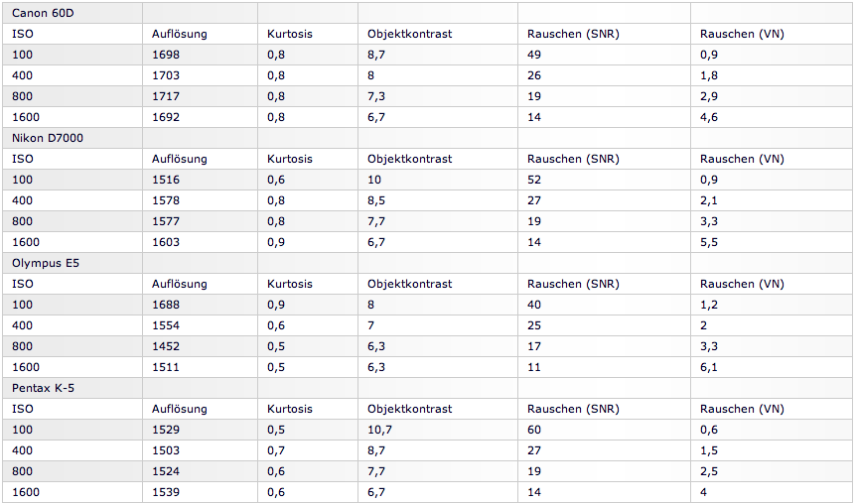Select the Rauschen (VN) value 6,1
This screenshot has height=504, width=856.
pos(709,367)
